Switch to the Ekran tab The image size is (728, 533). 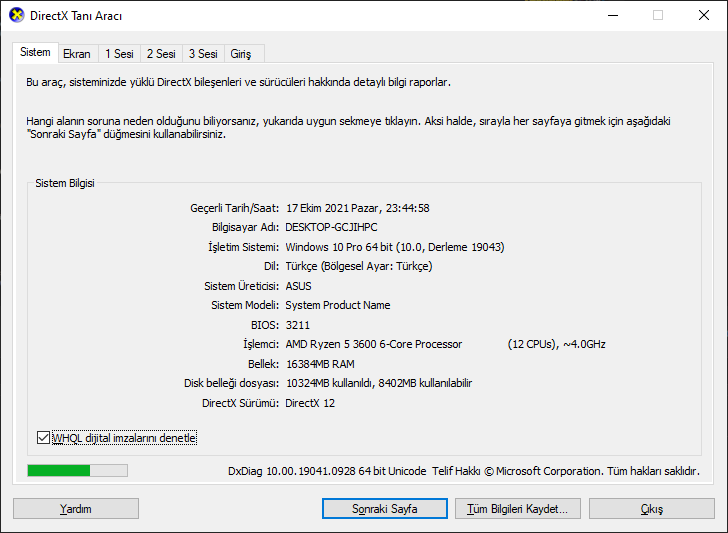pos(77,54)
